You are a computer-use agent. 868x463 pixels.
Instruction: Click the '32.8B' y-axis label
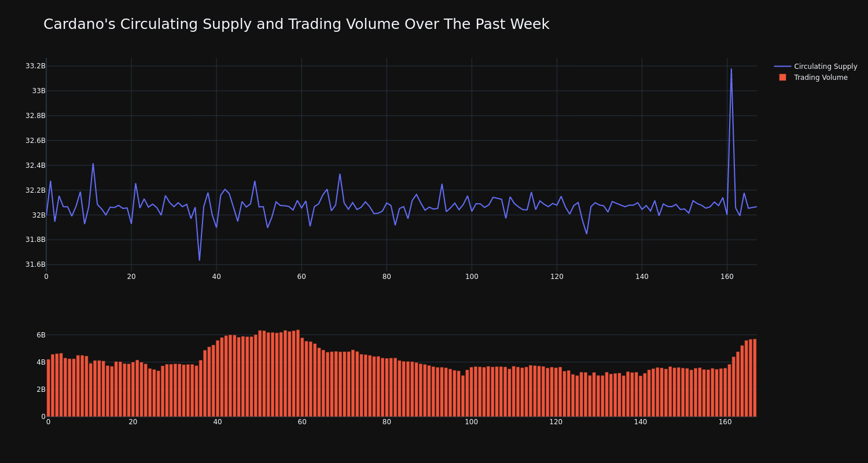click(x=35, y=116)
